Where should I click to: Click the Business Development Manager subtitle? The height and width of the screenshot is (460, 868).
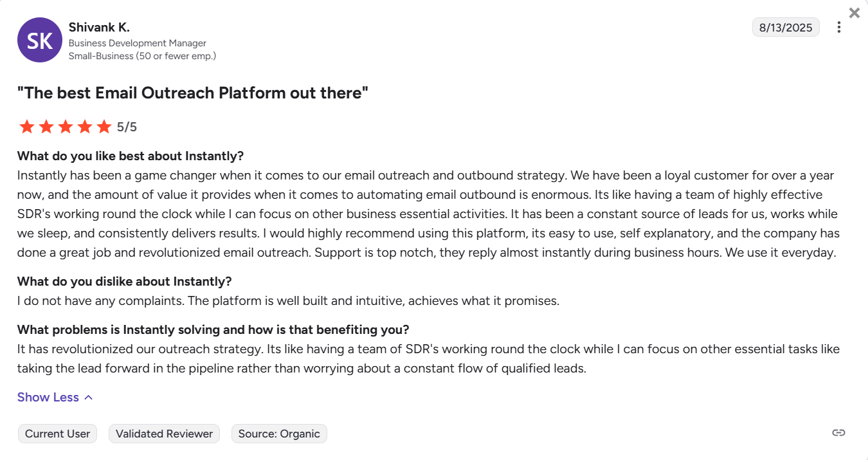(x=138, y=42)
